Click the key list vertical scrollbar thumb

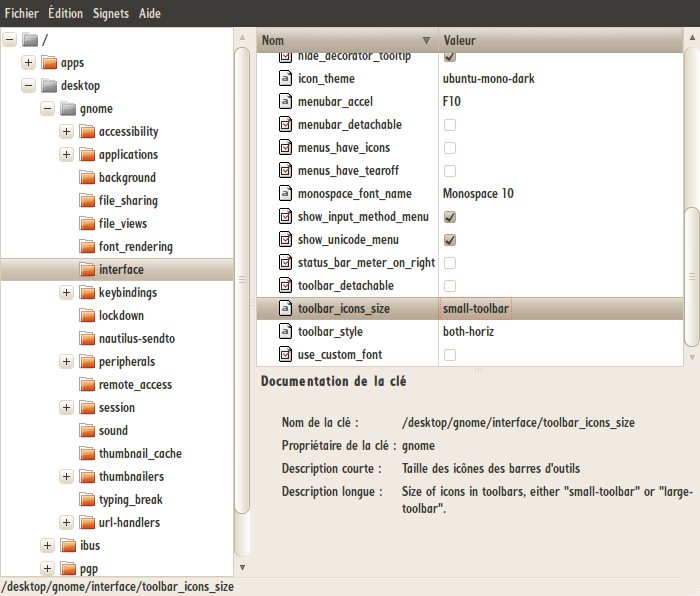pyautogui.click(x=692, y=277)
